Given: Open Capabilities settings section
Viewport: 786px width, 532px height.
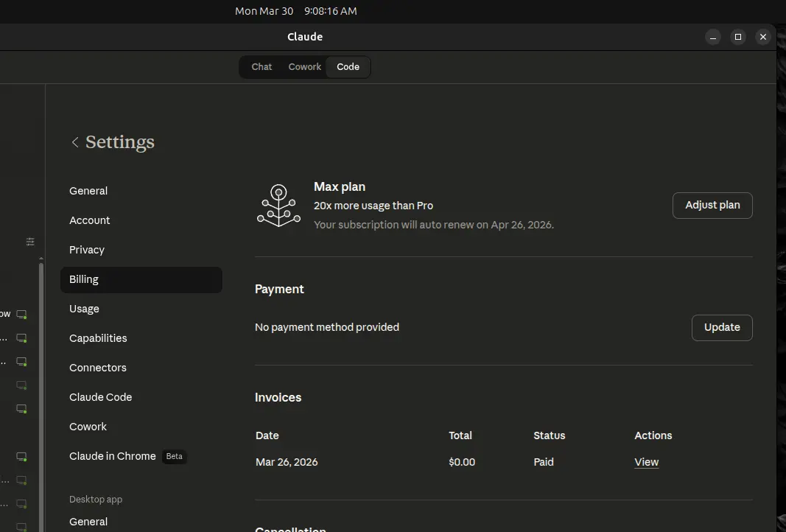Looking at the screenshot, I should coord(141,338).
